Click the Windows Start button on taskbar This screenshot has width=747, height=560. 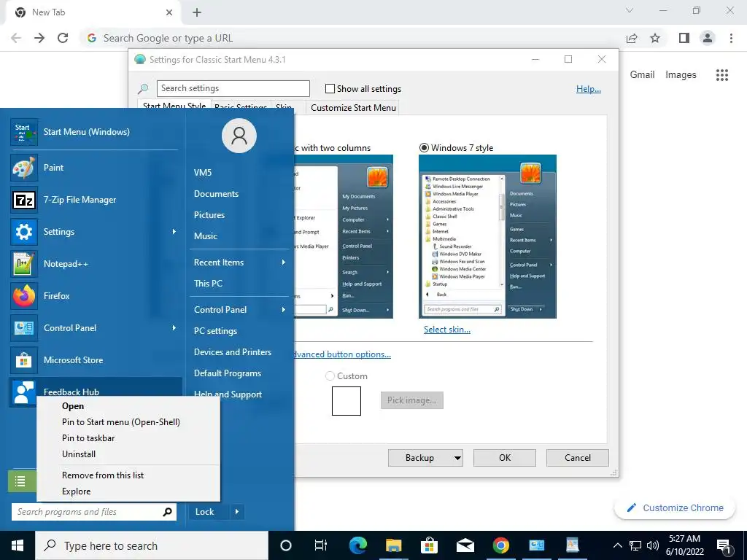coord(18,545)
